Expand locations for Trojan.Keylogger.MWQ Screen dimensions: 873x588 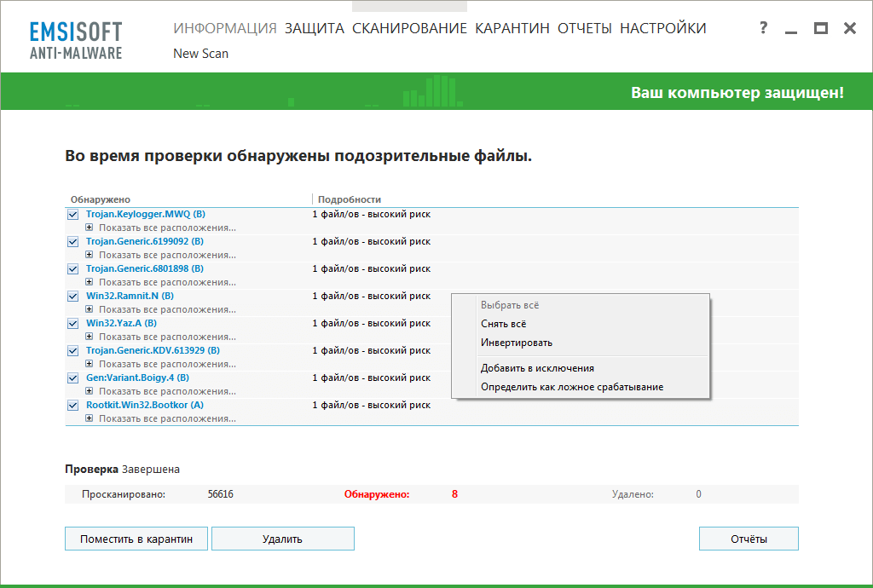pos(87,227)
